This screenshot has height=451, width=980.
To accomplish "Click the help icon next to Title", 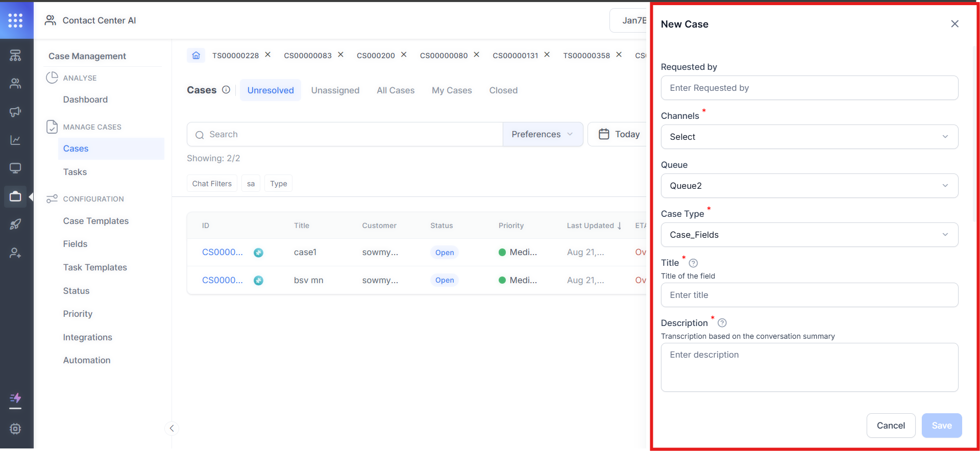I will pyautogui.click(x=693, y=263).
